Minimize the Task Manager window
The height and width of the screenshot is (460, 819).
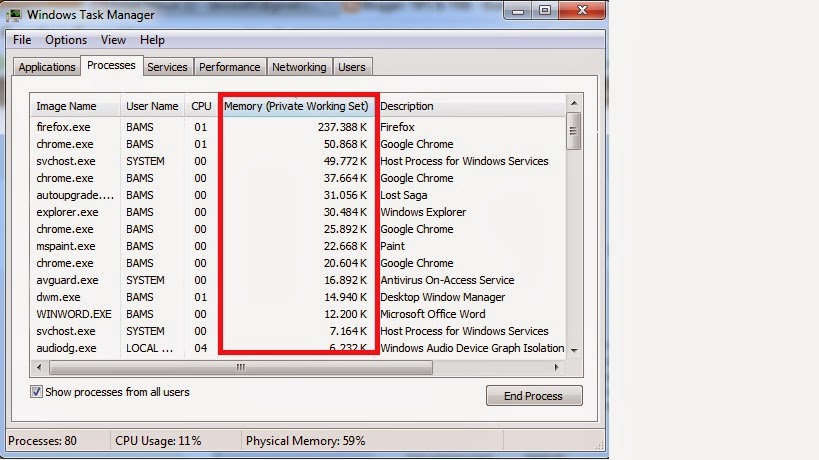point(518,10)
